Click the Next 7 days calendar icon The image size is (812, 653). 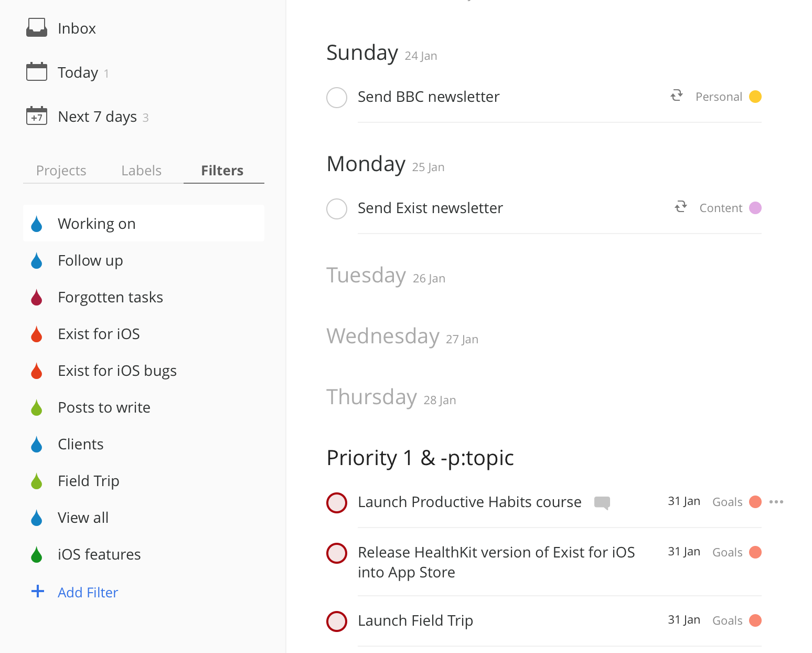(x=36, y=116)
